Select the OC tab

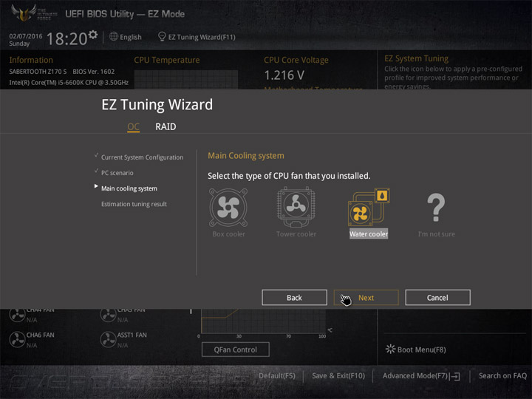point(133,126)
